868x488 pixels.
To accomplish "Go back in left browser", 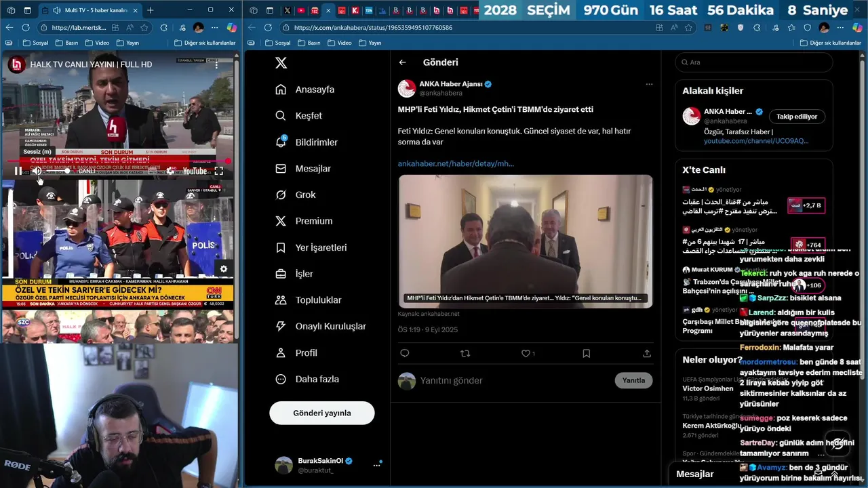I will (x=9, y=28).
